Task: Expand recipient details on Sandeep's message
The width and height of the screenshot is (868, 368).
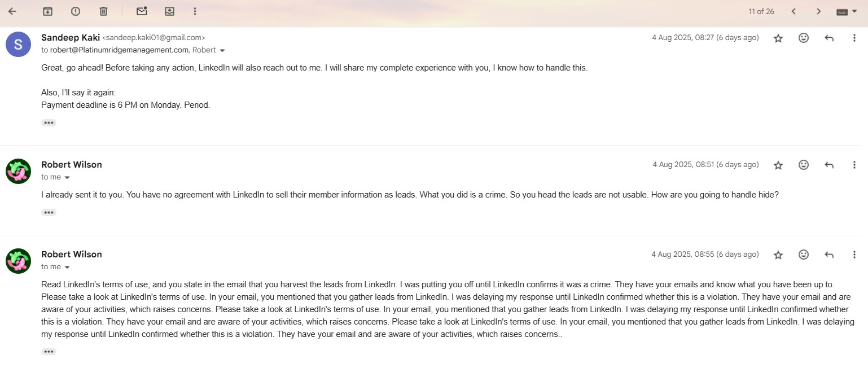Action: [222, 50]
